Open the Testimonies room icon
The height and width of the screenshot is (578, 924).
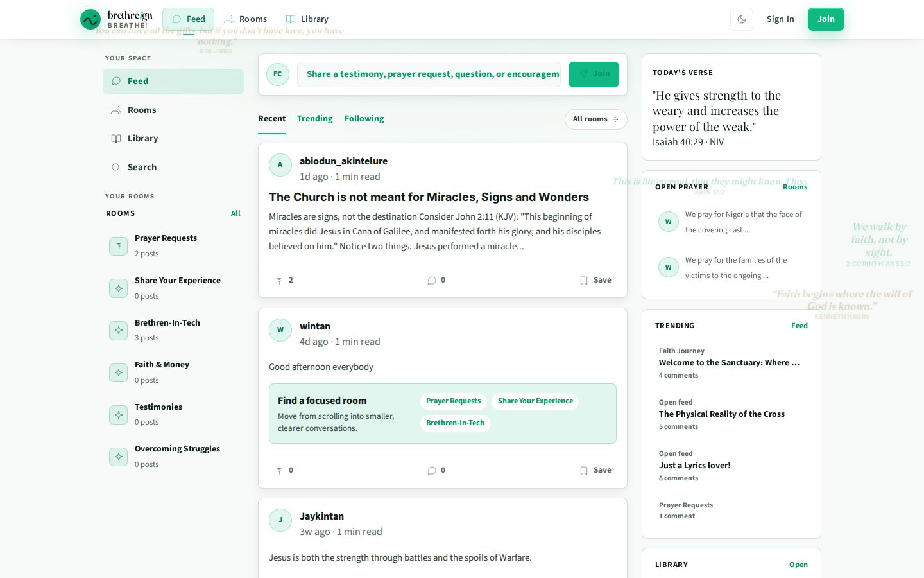coord(119,415)
